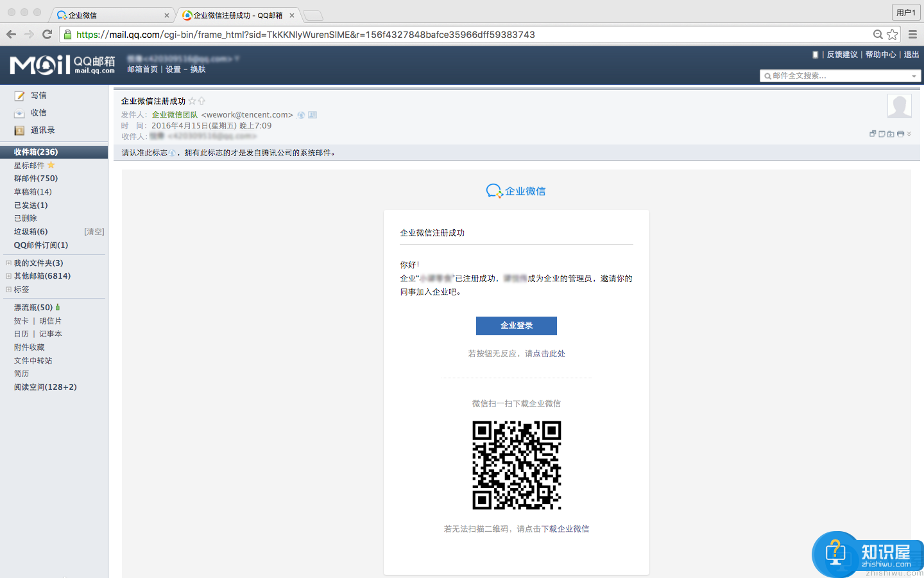Image resolution: width=924 pixels, height=578 pixels.
Task: Open 草稿箱(14) drafts folder
Action: (x=33, y=192)
